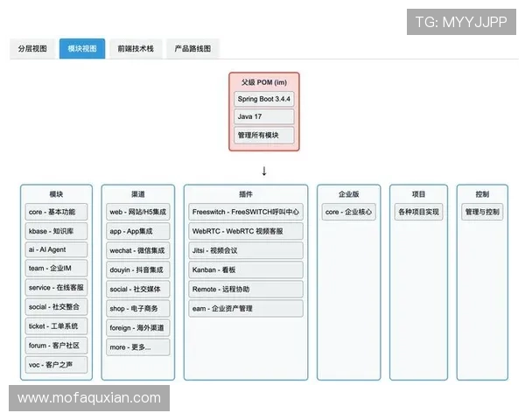Click app - App集成 channel
The width and height of the screenshot is (525, 420).
[138, 231]
